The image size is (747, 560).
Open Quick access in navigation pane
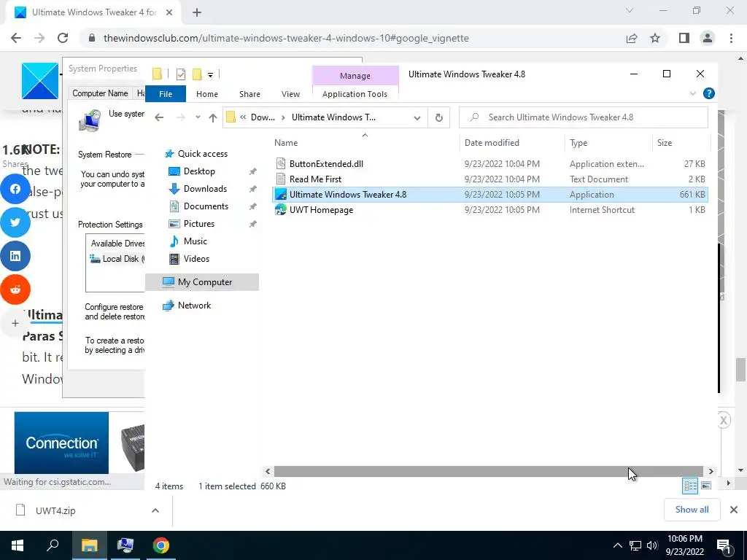coord(203,154)
